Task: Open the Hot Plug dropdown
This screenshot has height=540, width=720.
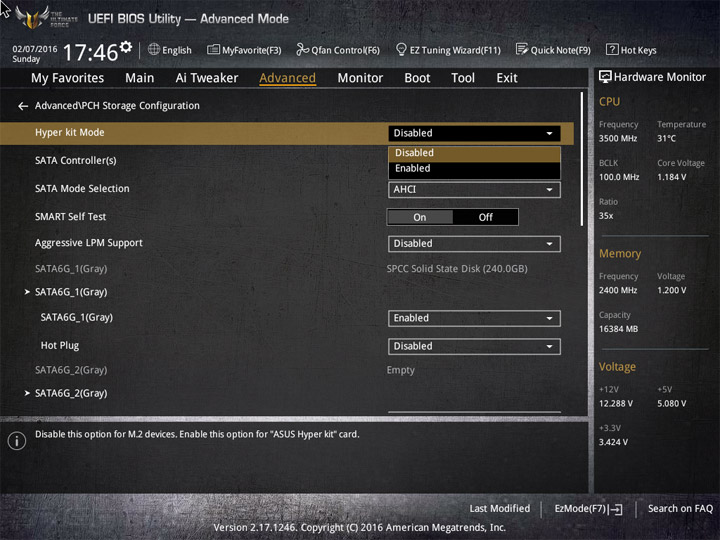Action: (x=474, y=346)
